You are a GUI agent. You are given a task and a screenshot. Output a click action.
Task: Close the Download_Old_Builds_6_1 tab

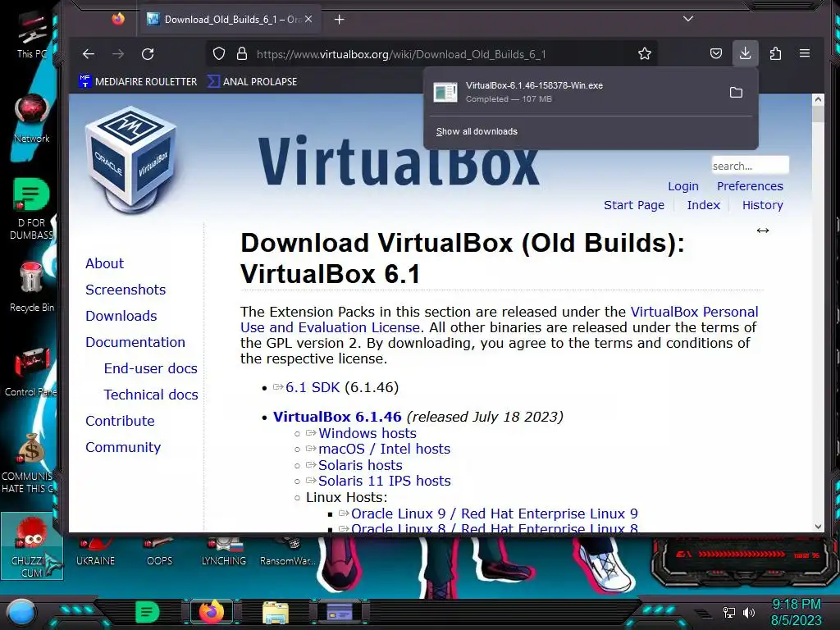click(308, 20)
